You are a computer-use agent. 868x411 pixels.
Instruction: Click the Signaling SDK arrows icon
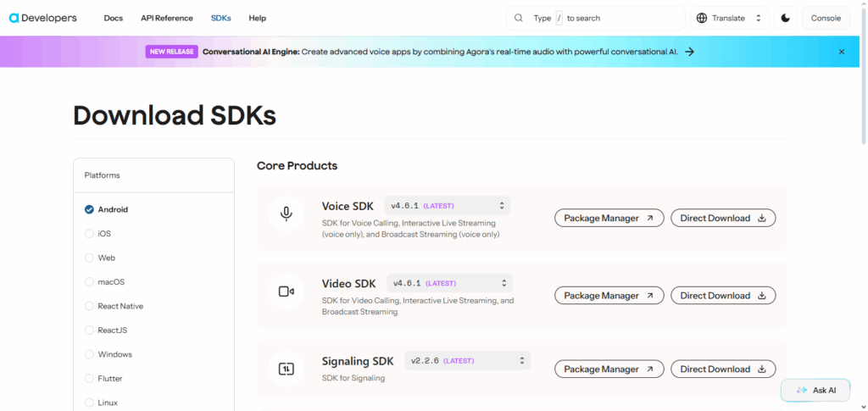pyautogui.click(x=287, y=369)
